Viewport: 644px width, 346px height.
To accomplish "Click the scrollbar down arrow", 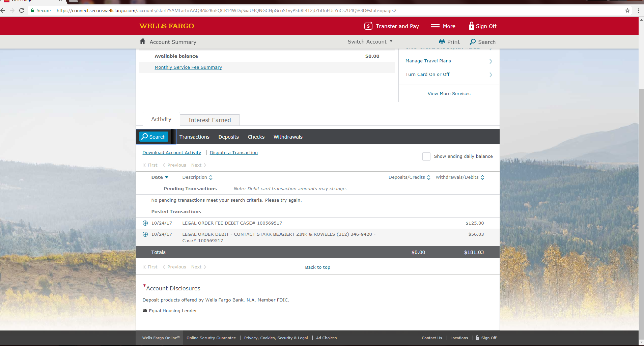I will [x=641, y=342].
